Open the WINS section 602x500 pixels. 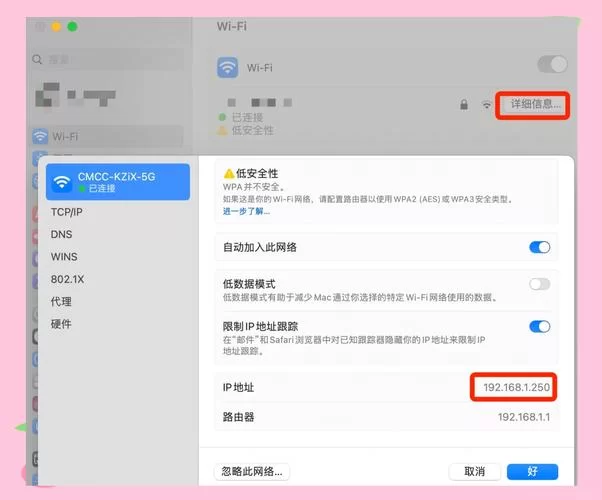(64, 257)
